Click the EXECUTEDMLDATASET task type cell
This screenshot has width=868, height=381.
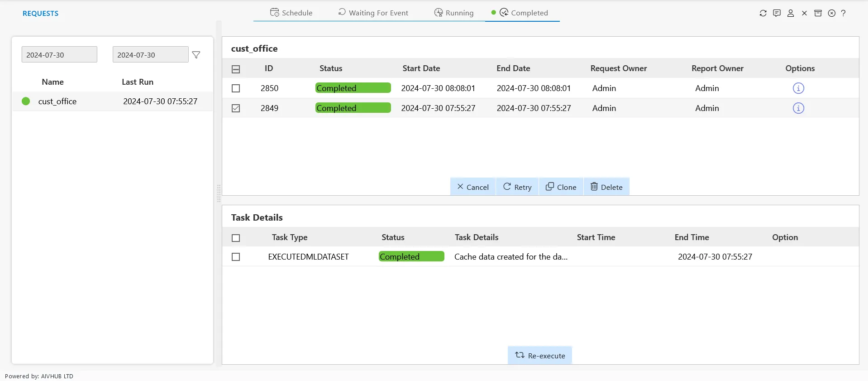click(308, 256)
